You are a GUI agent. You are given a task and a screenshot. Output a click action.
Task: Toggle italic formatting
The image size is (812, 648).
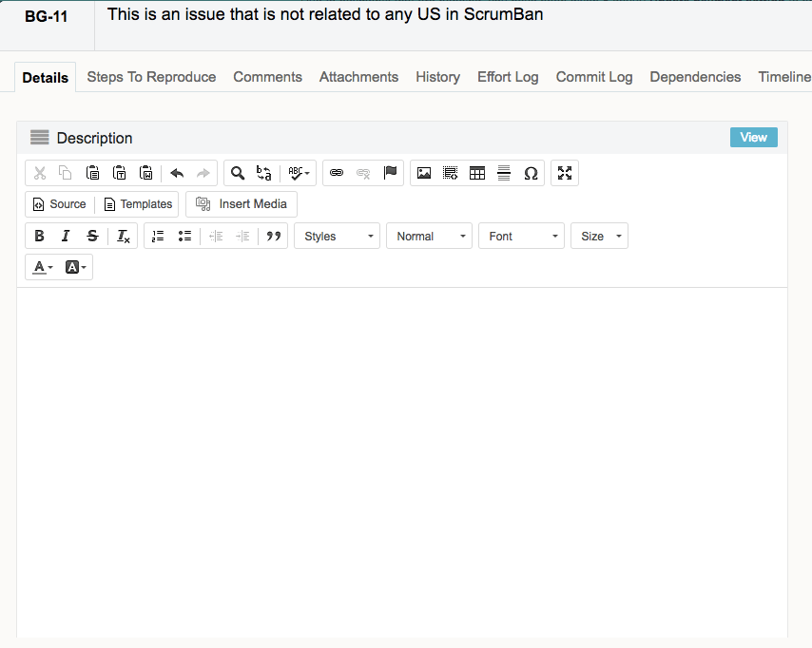[66, 236]
